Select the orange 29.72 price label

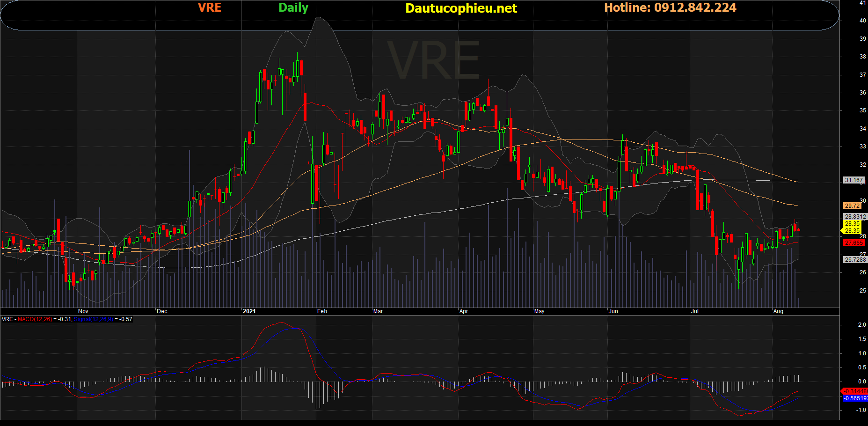[852, 206]
